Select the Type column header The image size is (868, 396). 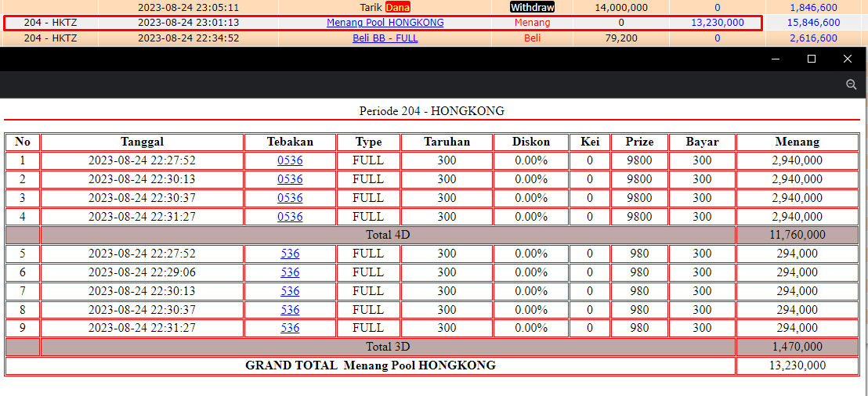[x=369, y=142]
